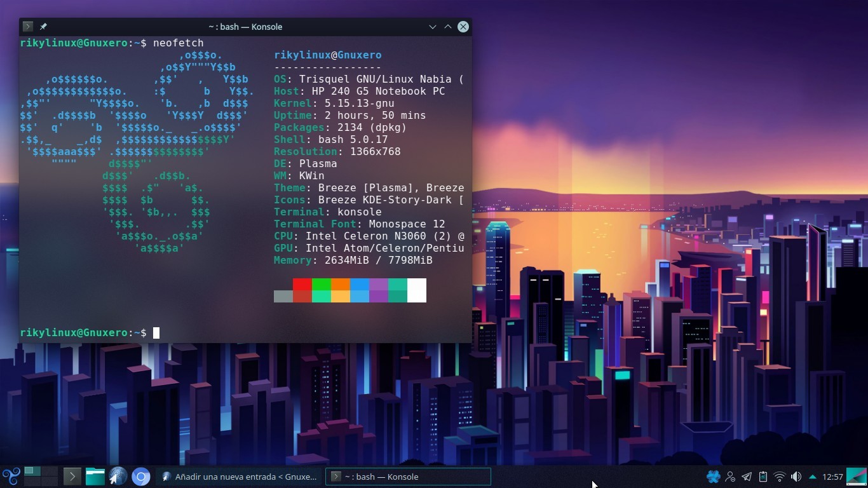Launch Konsole from the panel terminal icon
This screenshot has width=868, height=488.
pyautogui.click(x=72, y=477)
